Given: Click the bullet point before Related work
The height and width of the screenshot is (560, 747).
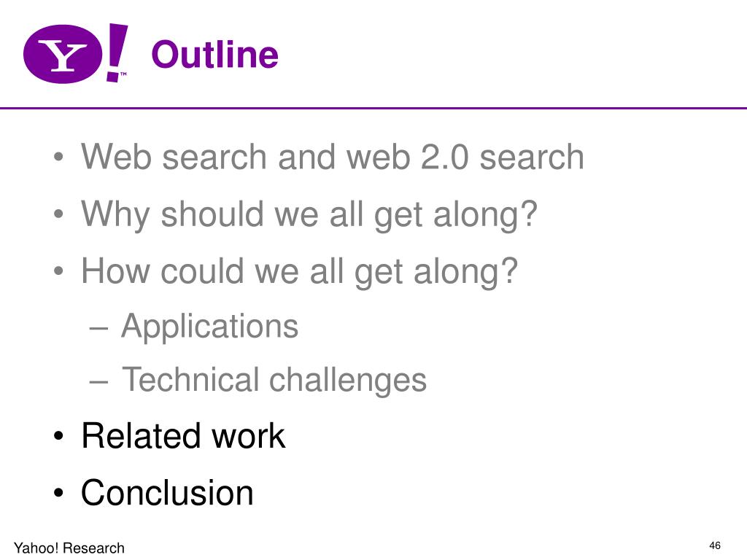Looking at the screenshot, I should click(x=58, y=436).
